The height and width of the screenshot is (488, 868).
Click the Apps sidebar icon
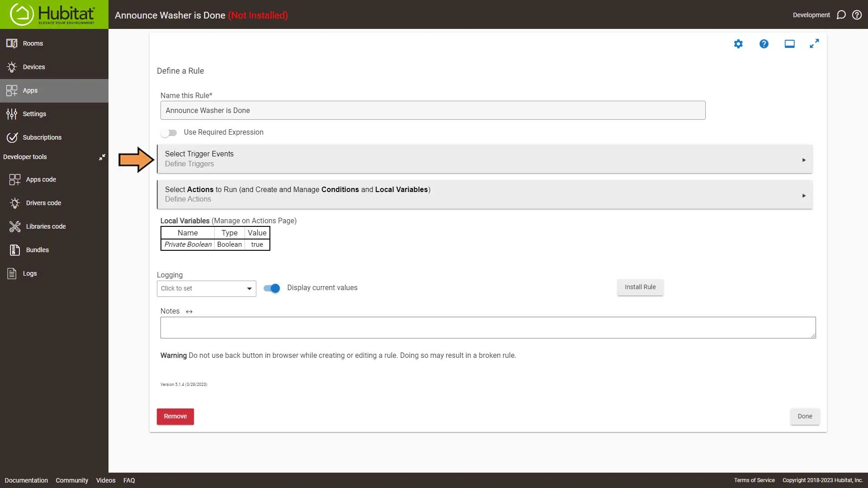click(13, 90)
